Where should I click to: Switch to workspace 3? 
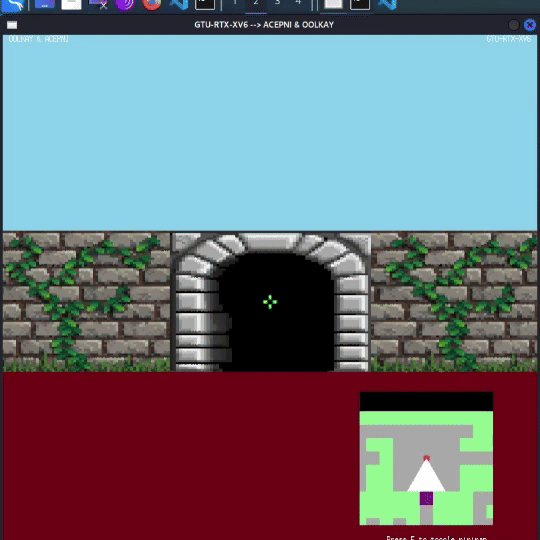coord(277,3)
